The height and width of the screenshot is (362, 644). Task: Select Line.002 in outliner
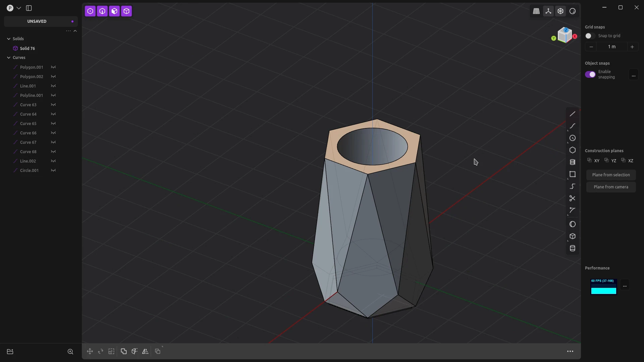pyautogui.click(x=28, y=161)
